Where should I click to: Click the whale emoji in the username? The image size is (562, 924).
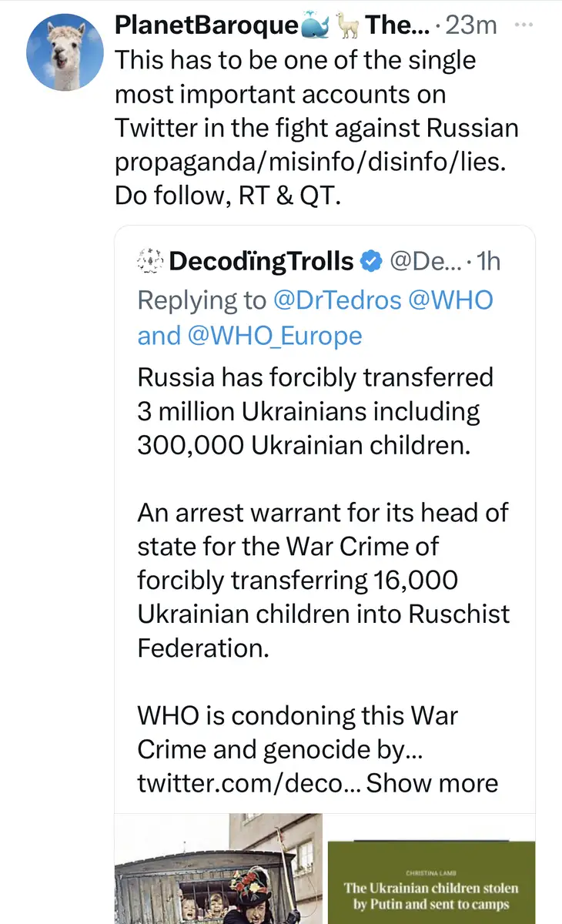point(315,26)
